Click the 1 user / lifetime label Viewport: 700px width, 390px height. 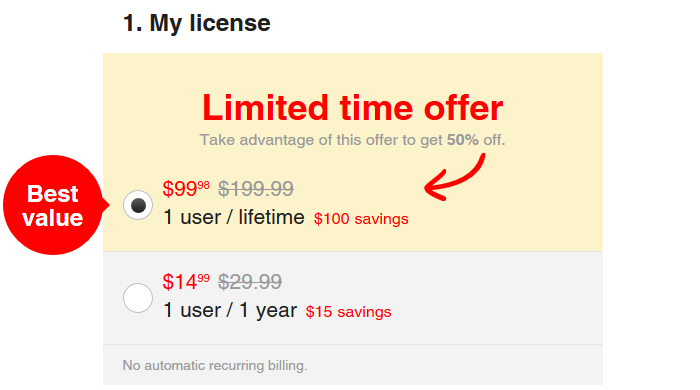(x=234, y=218)
